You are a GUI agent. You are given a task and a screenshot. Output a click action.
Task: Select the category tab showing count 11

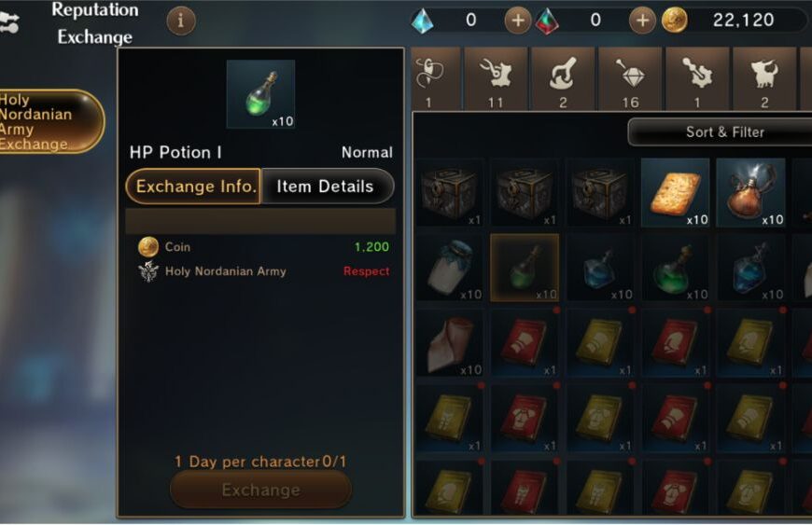(x=496, y=78)
